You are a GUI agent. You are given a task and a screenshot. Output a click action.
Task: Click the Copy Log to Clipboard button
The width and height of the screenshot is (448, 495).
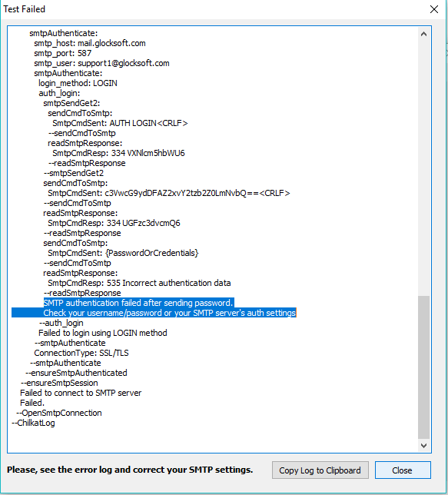[x=320, y=470]
